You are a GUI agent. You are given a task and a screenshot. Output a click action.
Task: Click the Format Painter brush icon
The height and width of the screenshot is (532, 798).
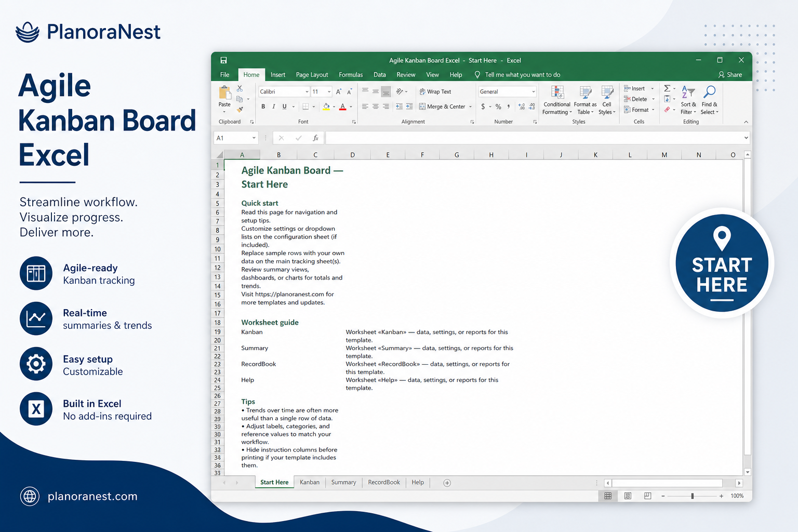pos(240,109)
